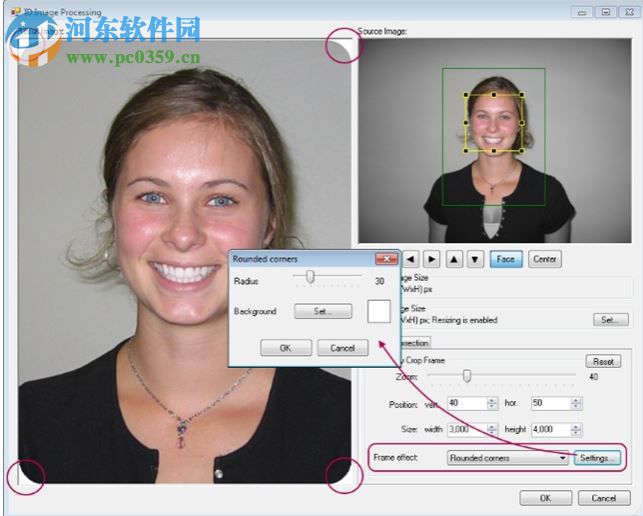Click the Size height field
Image resolution: width=643 pixels, height=516 pixels.
551,429
